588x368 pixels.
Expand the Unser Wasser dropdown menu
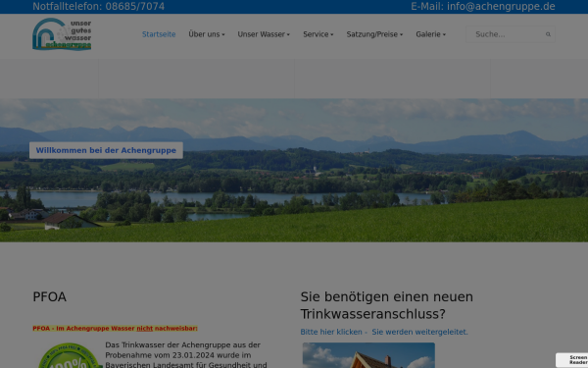coord(264,34)
